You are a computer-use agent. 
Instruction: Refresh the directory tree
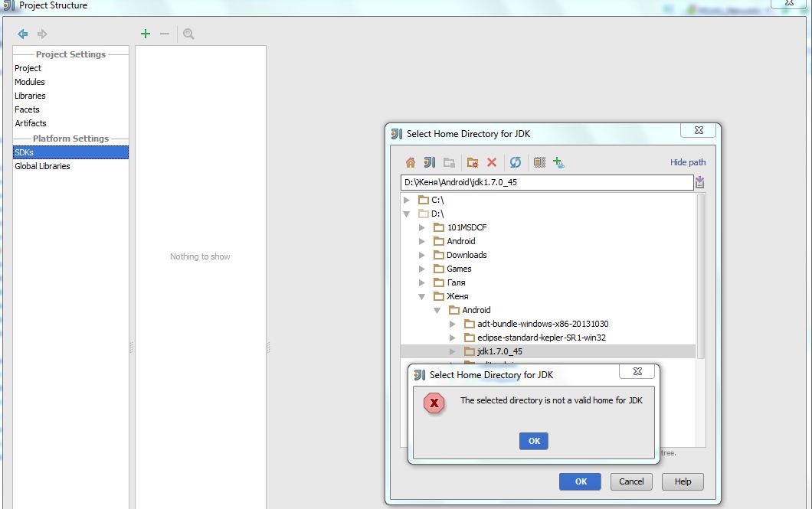(x=516, y=162)
